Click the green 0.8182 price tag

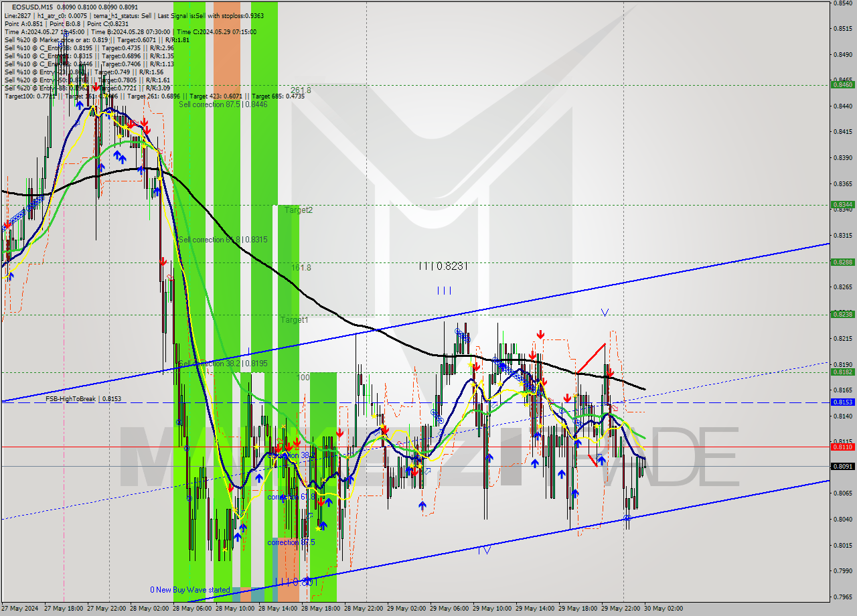[x=842, y=372]
